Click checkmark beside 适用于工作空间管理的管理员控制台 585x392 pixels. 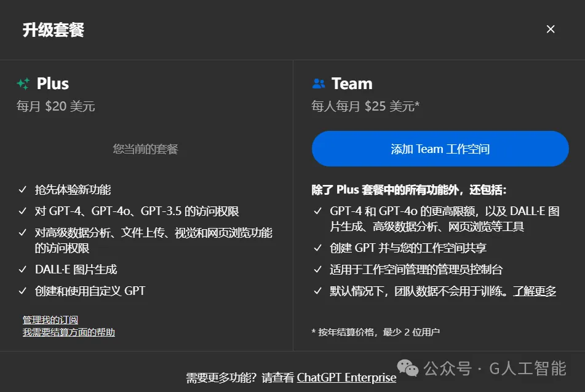click(x=317, y=269)
